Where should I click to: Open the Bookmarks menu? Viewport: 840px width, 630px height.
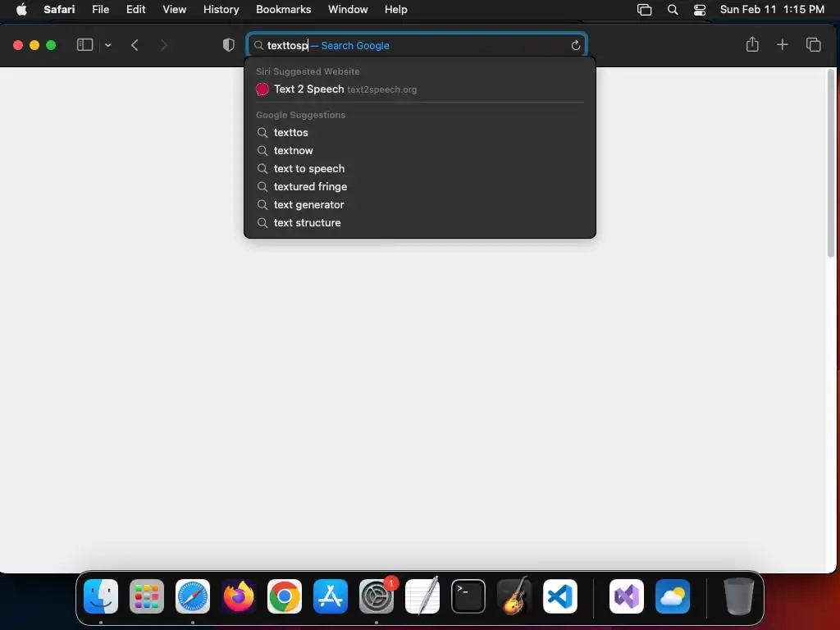(x=283, y=10)
